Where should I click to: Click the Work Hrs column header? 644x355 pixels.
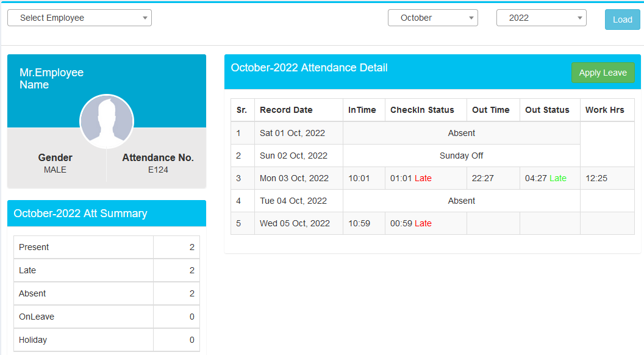pyautogui.click(x=604, y=110)
